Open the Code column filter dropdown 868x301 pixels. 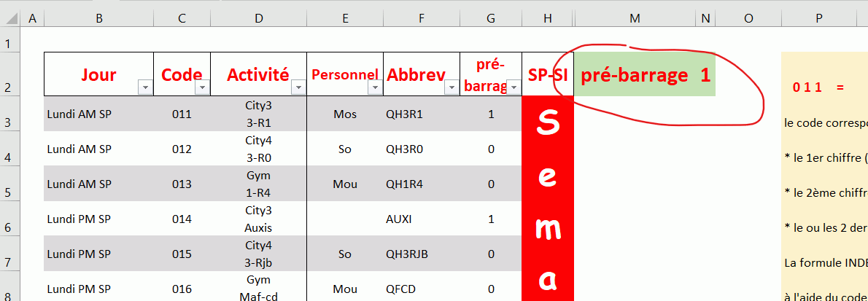click(x=202, y=87)
